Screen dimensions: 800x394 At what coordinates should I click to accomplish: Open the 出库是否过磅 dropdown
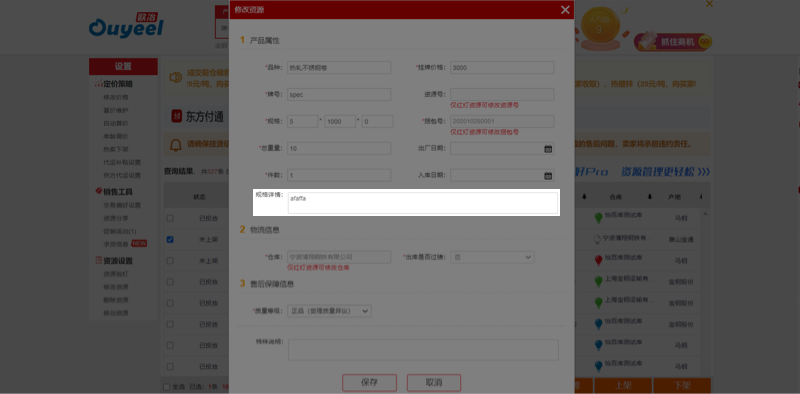click(x=492, y=257)
